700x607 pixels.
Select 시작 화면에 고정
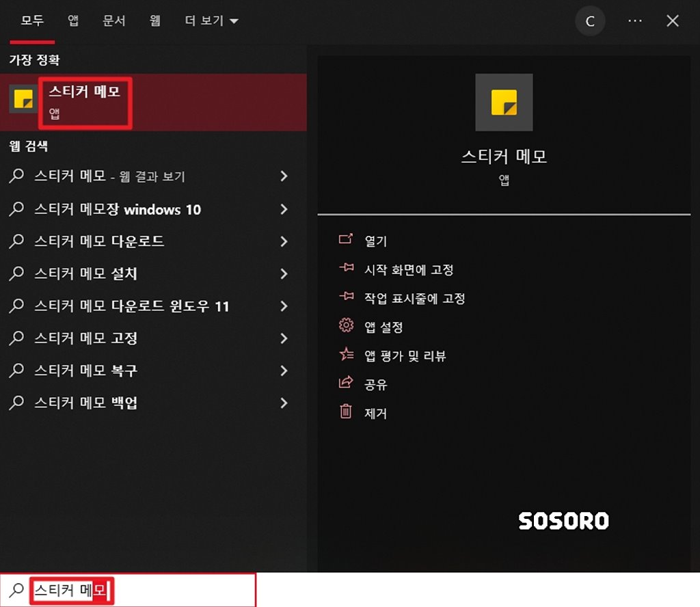point(409,269)
